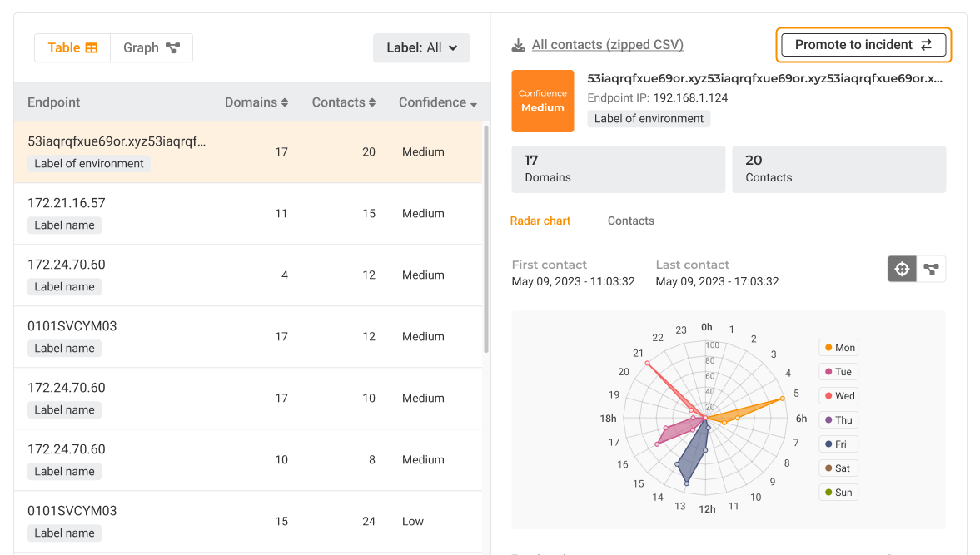Switch to radar chart view icon

[x=902, y=269]
